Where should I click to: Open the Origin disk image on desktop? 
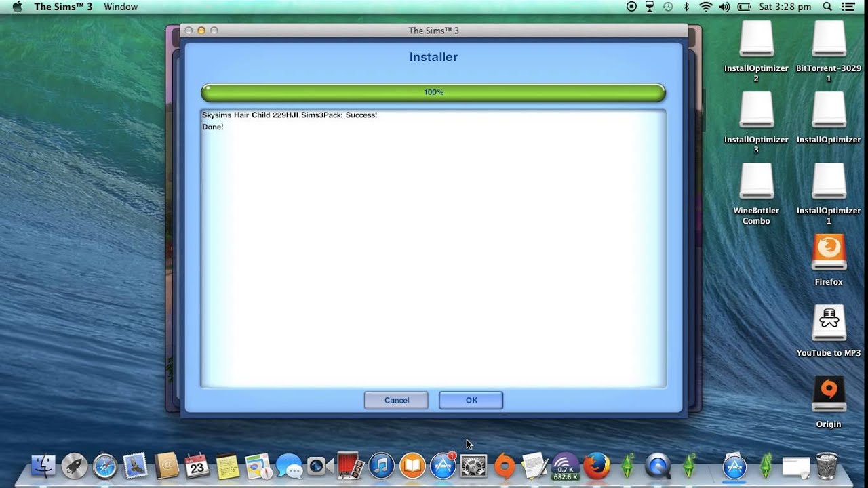829,395
